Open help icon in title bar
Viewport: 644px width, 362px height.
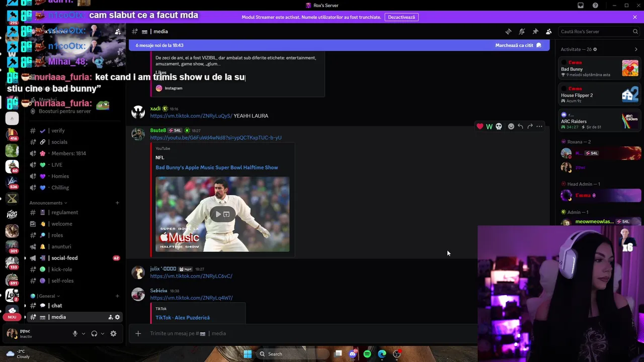click(595, 6)
